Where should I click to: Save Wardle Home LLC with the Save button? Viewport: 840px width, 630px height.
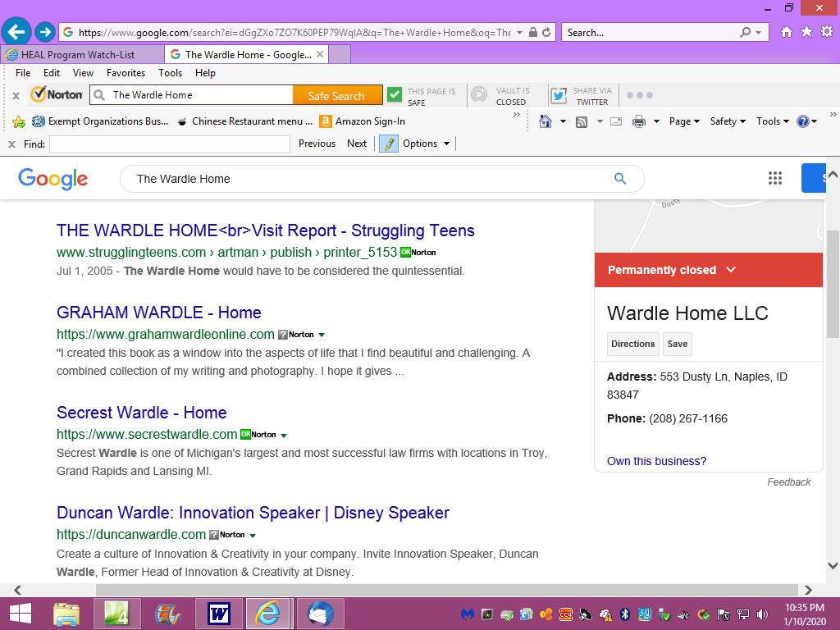pyautogui.click(x=677, y=344)
